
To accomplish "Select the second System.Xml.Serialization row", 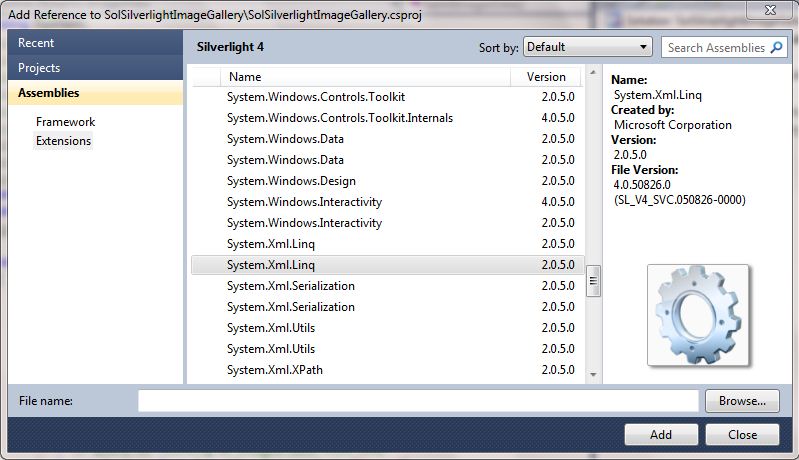I will (x=388, y=307).
